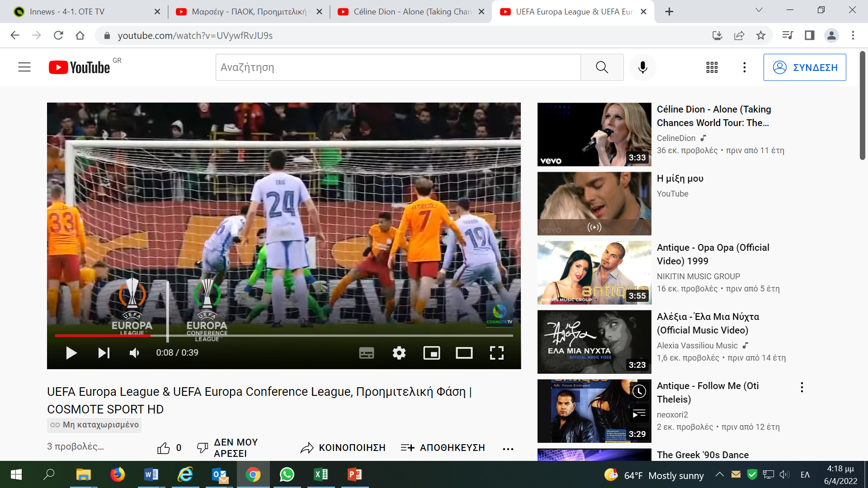Mute the video volume
The width and height of the screenshot is (868, 488).
(134, 353)
